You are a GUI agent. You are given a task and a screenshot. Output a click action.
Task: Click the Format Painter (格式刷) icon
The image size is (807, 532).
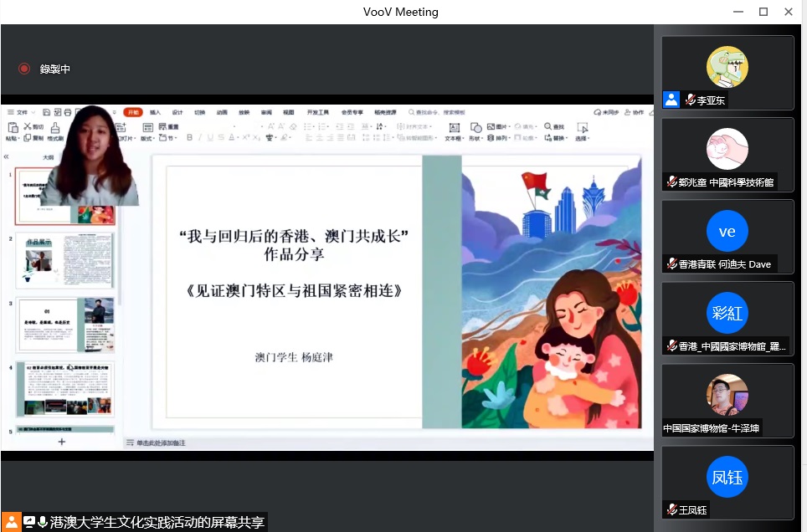click(x=55, y=128)
